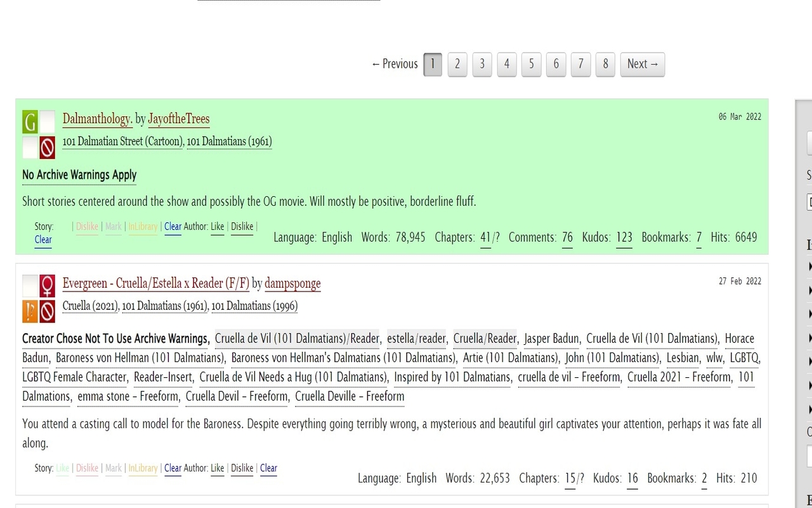The height and width of the screenshot is (508, 812).
Task: Open the Dalmanthology story title link
Action: point(97,119)
